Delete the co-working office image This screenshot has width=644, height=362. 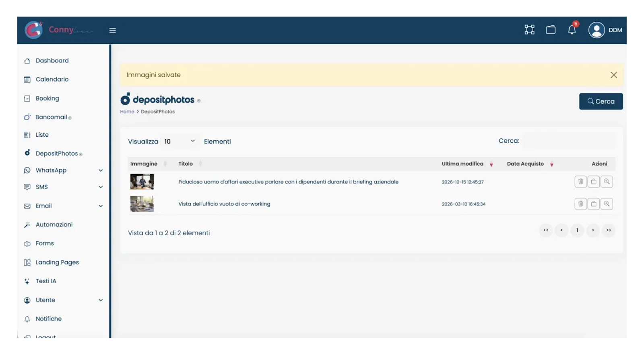click(x=580, y=204)
